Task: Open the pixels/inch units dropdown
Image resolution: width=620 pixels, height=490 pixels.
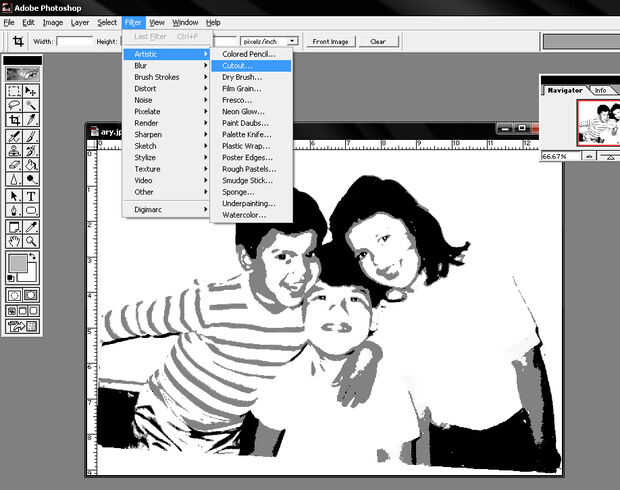Action: click(292, 41)
